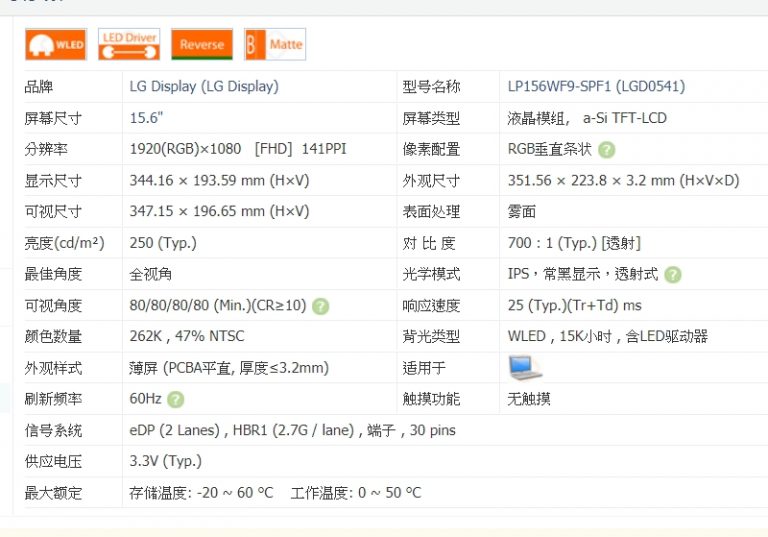Select the 液晶模组, a-Si TFT-LCD value

587,118
